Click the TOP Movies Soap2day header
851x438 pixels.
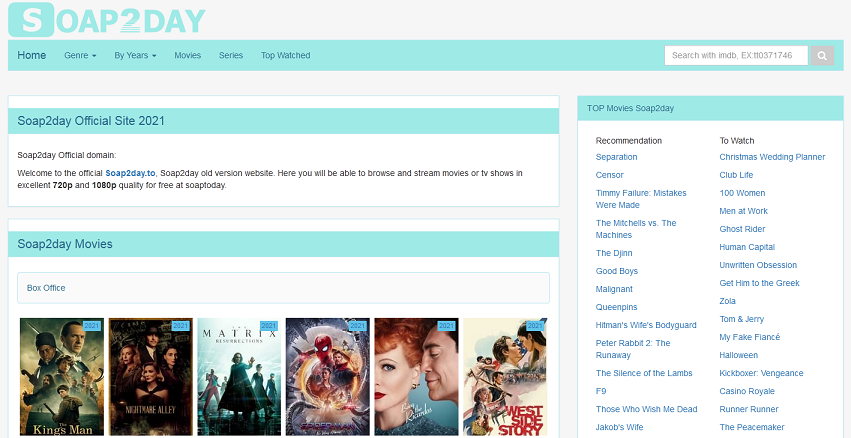[630, 108]
